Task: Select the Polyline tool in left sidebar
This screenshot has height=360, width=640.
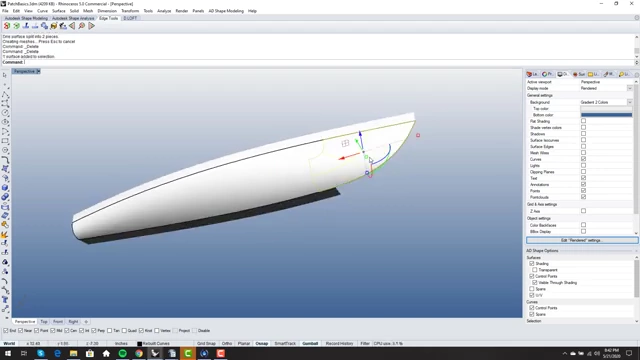Action: 5,94
